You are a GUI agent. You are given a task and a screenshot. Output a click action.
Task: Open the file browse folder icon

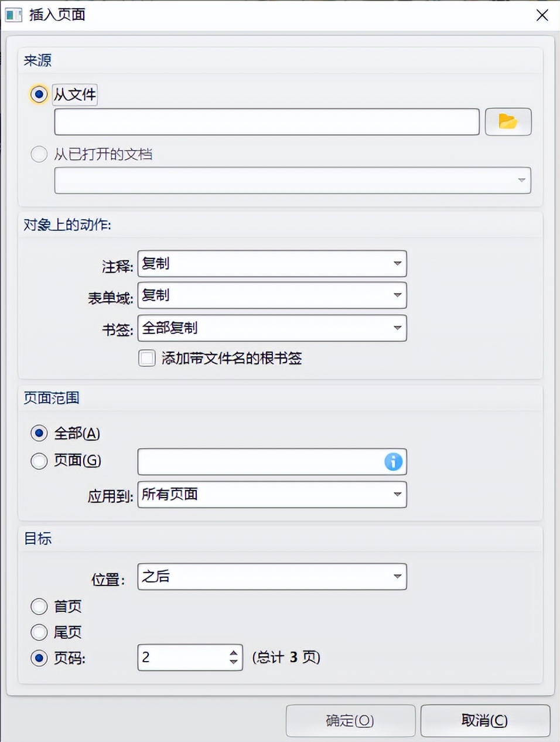(x=507, y=122)
